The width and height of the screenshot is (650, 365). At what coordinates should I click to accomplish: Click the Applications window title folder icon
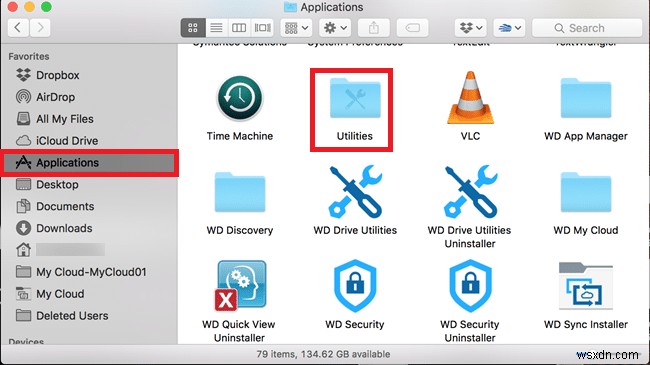[290, 7]
